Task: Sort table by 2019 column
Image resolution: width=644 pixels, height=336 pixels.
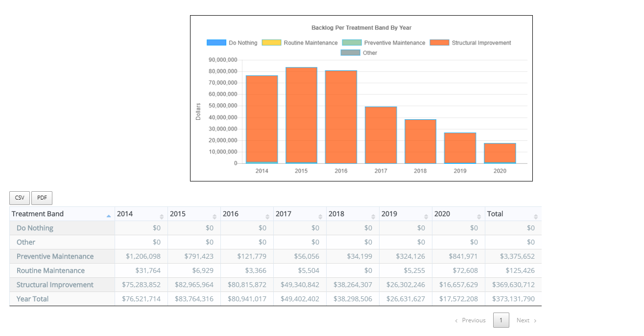Action: click(405, 214)
